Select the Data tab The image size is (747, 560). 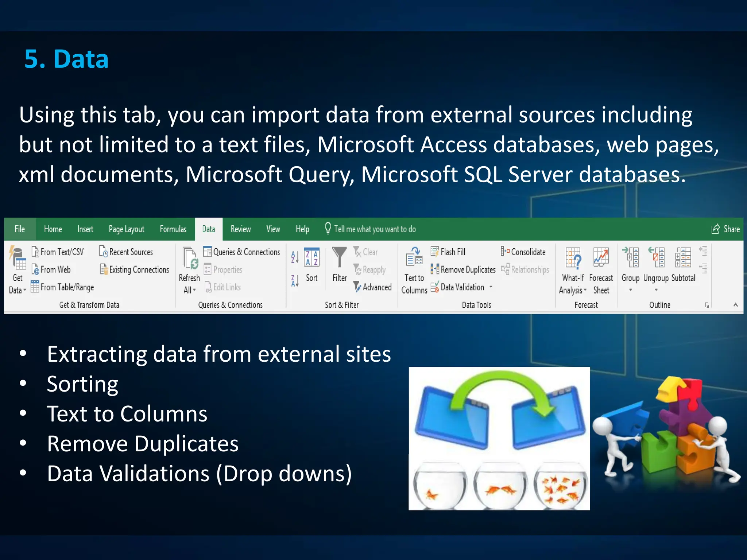[x=209, y=229]
